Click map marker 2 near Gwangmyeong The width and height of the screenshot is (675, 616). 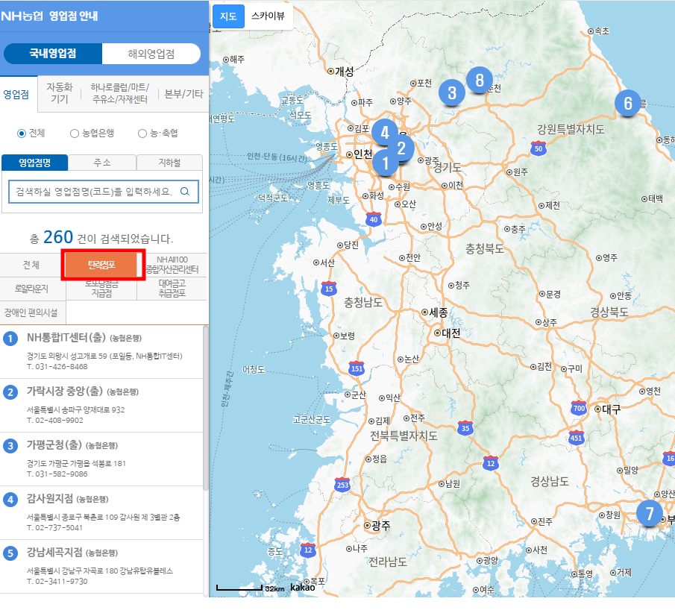(x=402, y=149)
